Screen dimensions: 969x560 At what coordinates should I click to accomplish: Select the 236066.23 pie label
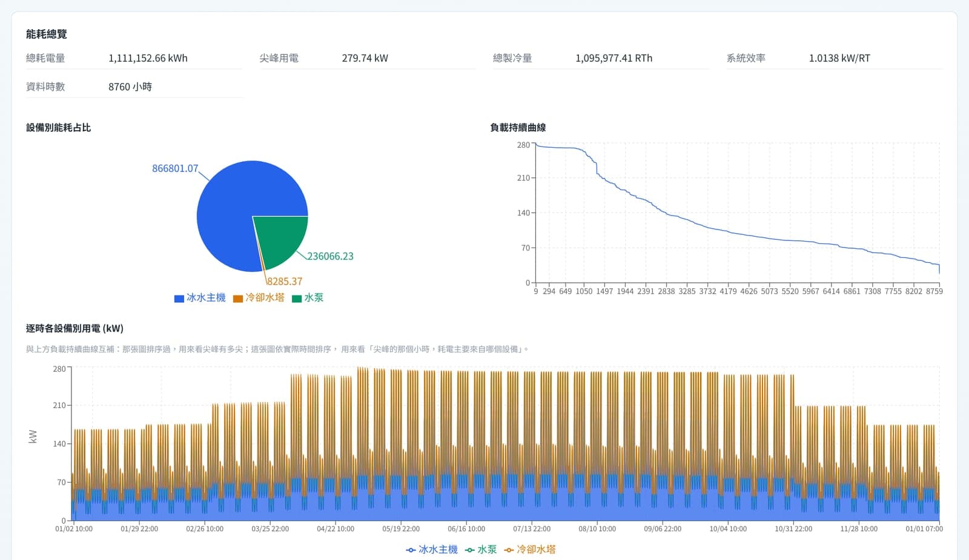tap(330, 256)
